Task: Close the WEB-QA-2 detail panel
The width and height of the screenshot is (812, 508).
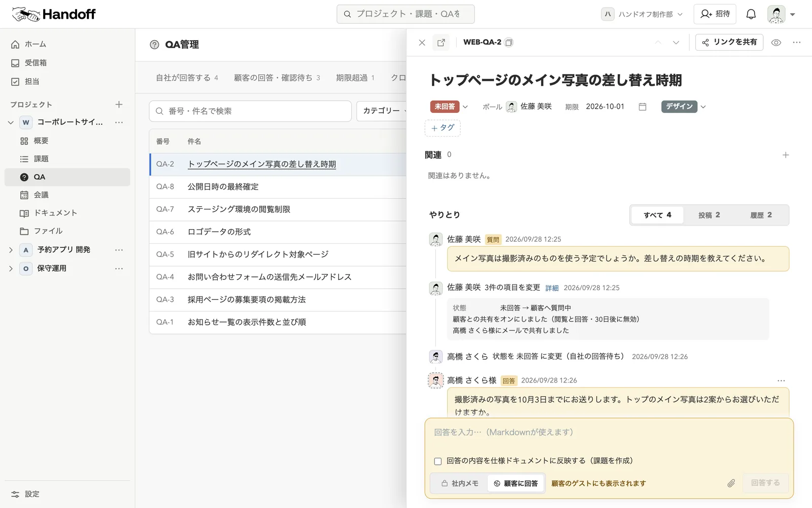Action: (x=422, y=43)
